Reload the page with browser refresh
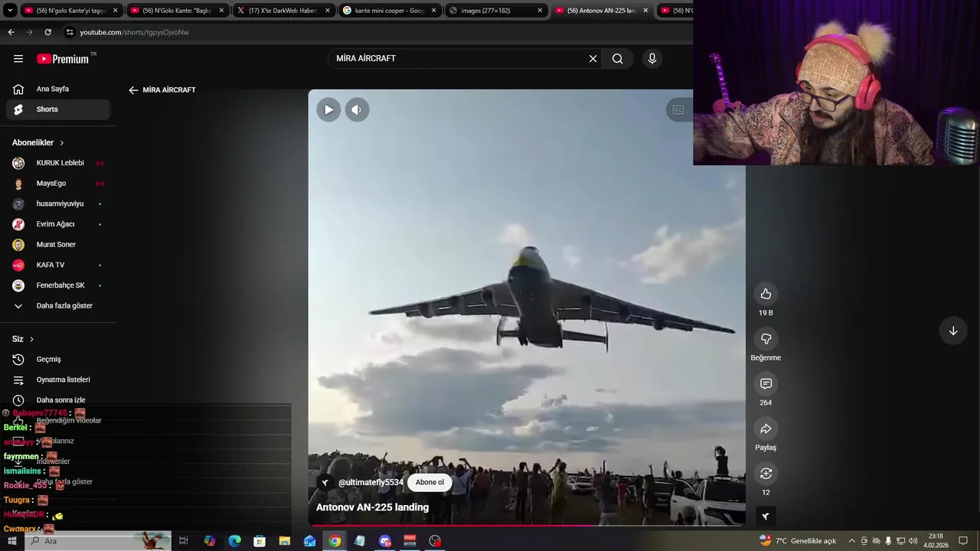This screenshot has width=980, height=551. [x=47, y=32]
